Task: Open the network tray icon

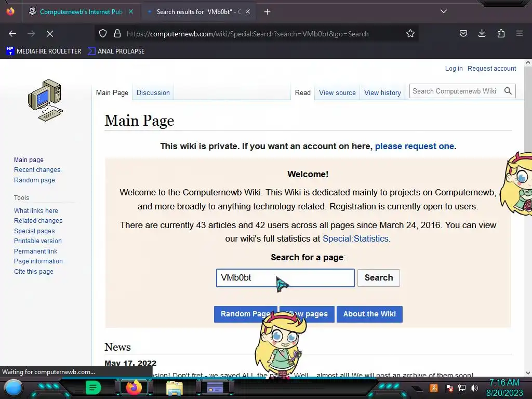Action: click(x=462, y=388)
